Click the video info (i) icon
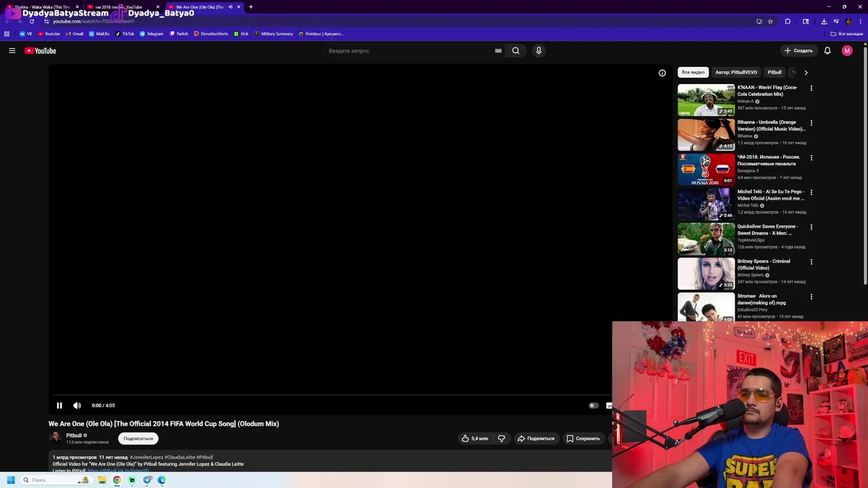 [663, 73]
